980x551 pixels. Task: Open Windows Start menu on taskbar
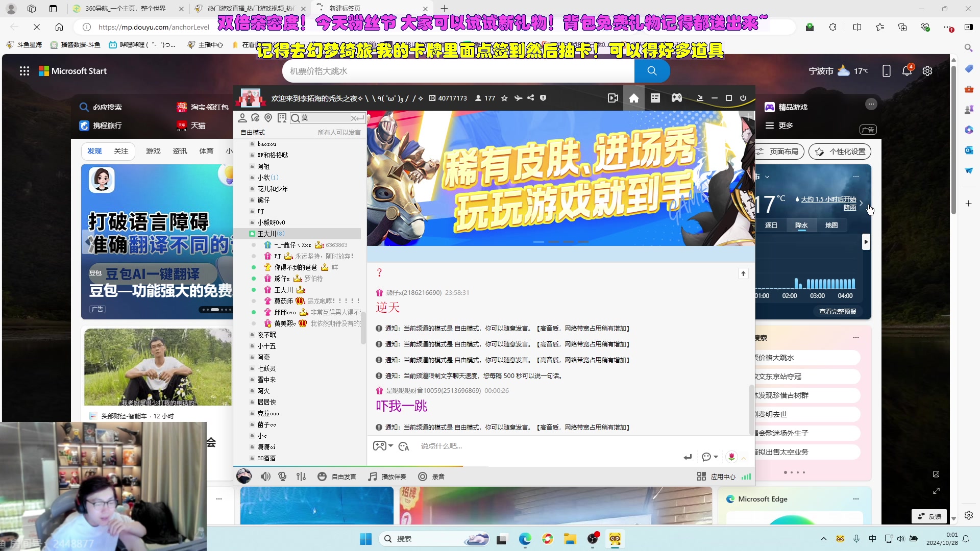tap(366, 539)
